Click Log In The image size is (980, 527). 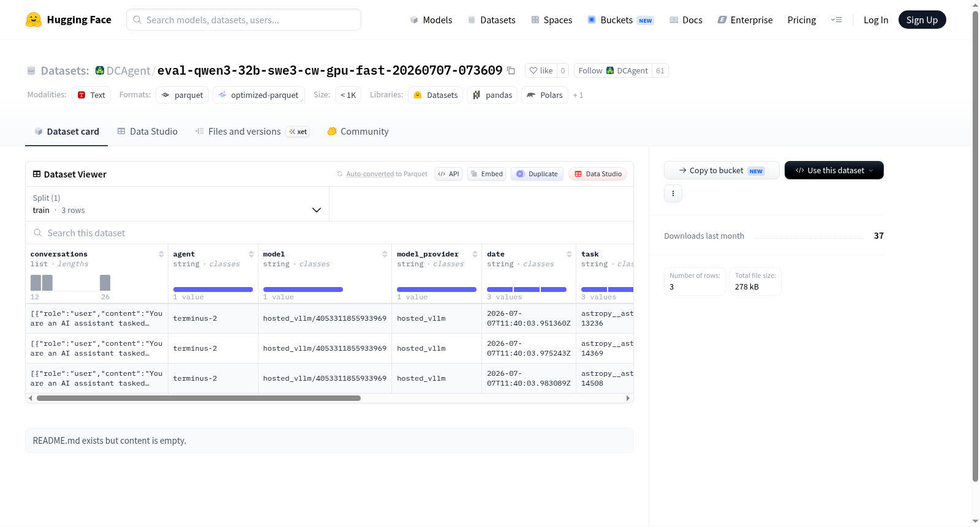click(x=876, y=20)
